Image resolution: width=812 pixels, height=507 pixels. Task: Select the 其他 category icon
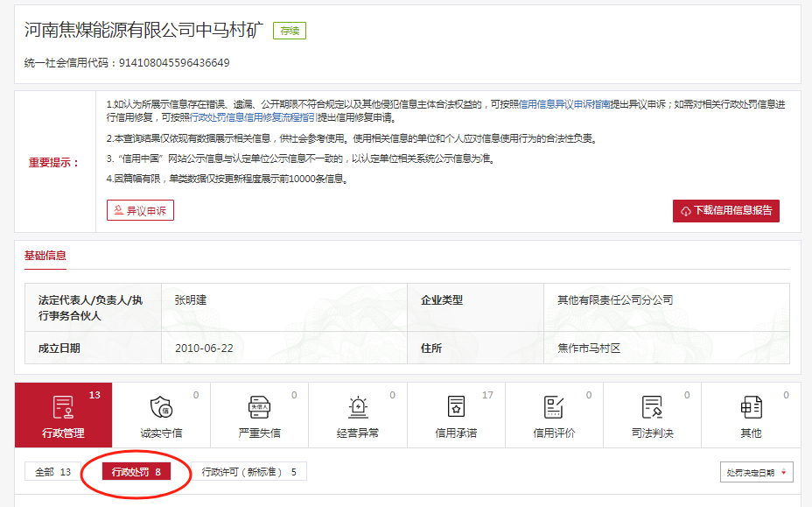pos(750,415)
